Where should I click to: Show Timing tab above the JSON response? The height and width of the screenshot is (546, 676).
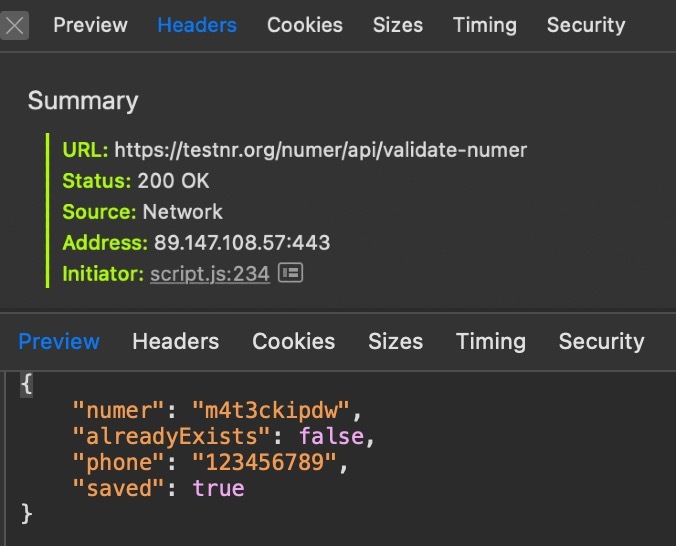[490, 341]
